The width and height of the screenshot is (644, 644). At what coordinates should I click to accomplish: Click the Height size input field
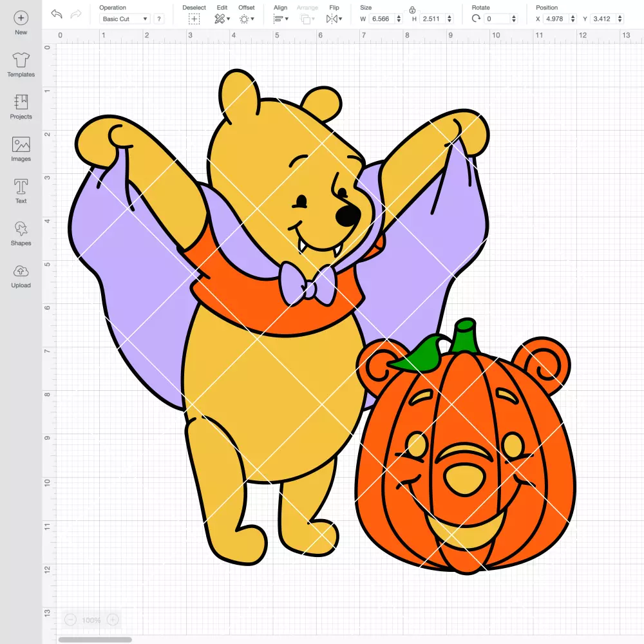pyautogui.click(x=431, y=19)
